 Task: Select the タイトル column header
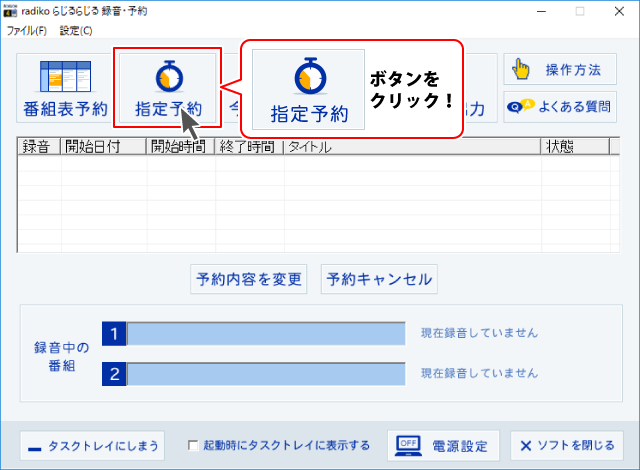coord(412,146)
